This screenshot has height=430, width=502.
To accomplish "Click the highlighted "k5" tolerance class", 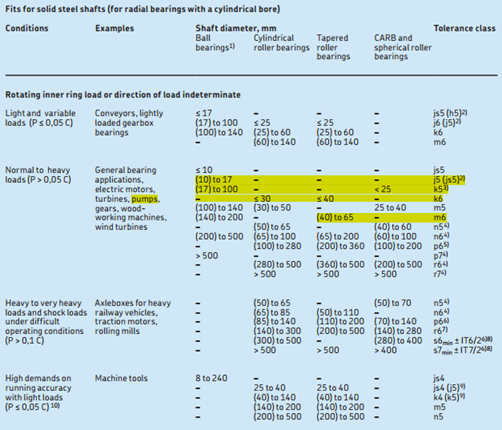I will (x=441, y=189).
